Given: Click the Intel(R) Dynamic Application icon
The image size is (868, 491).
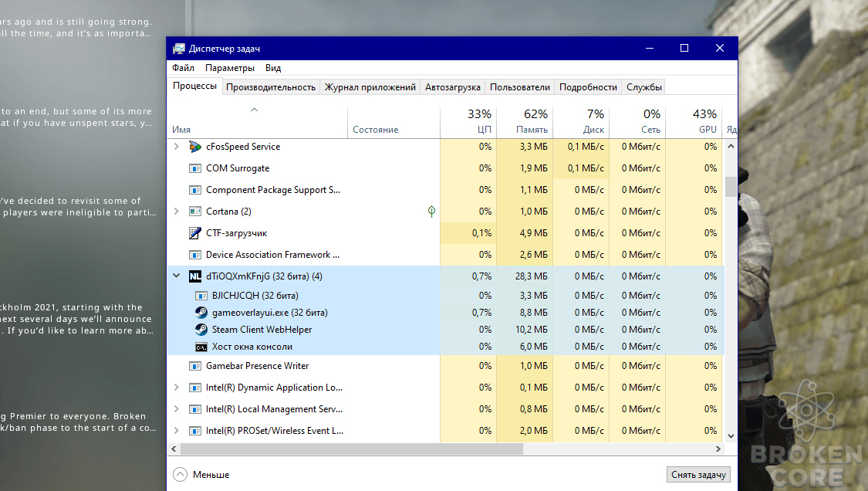Looking at the screenshot, I should [195, 388].
